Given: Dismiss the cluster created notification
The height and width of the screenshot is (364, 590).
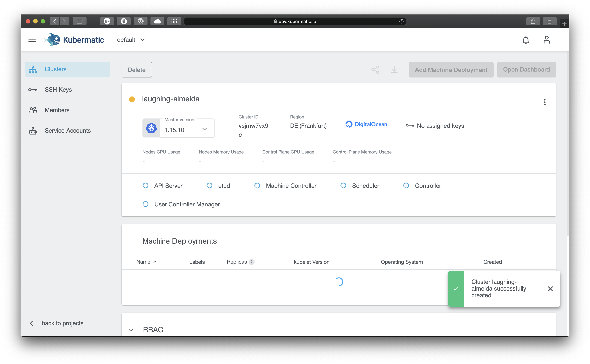Looking at the screenshot, I should tap(550, 289).
